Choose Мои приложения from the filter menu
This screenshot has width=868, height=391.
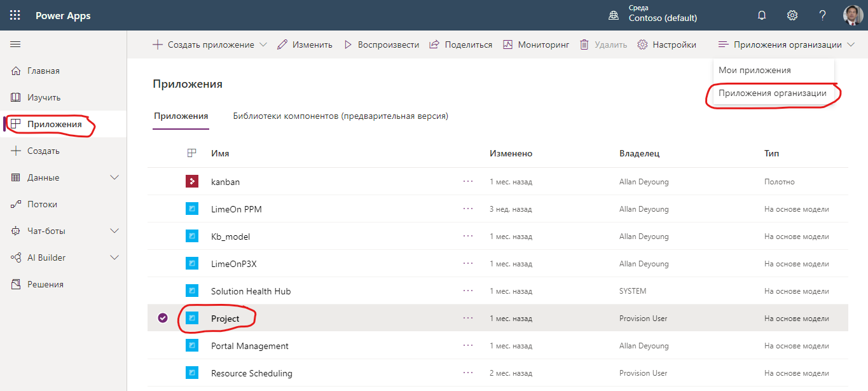coord(754,70)
